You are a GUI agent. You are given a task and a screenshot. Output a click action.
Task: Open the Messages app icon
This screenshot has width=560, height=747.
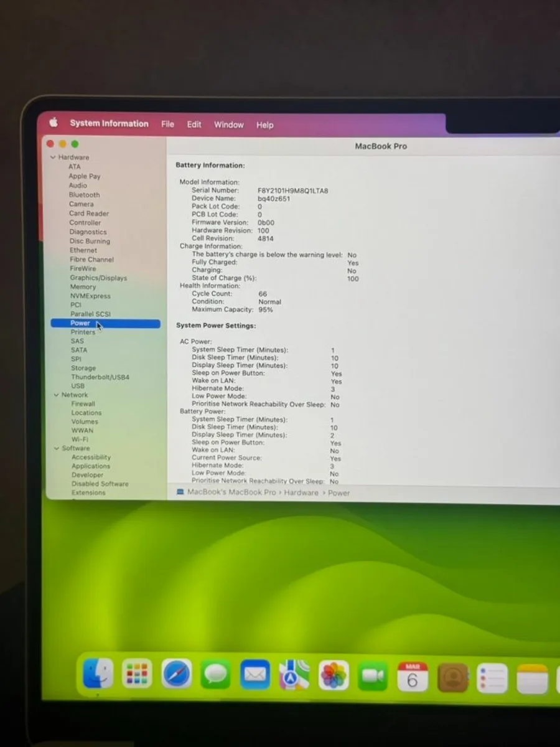coord(216,675)
